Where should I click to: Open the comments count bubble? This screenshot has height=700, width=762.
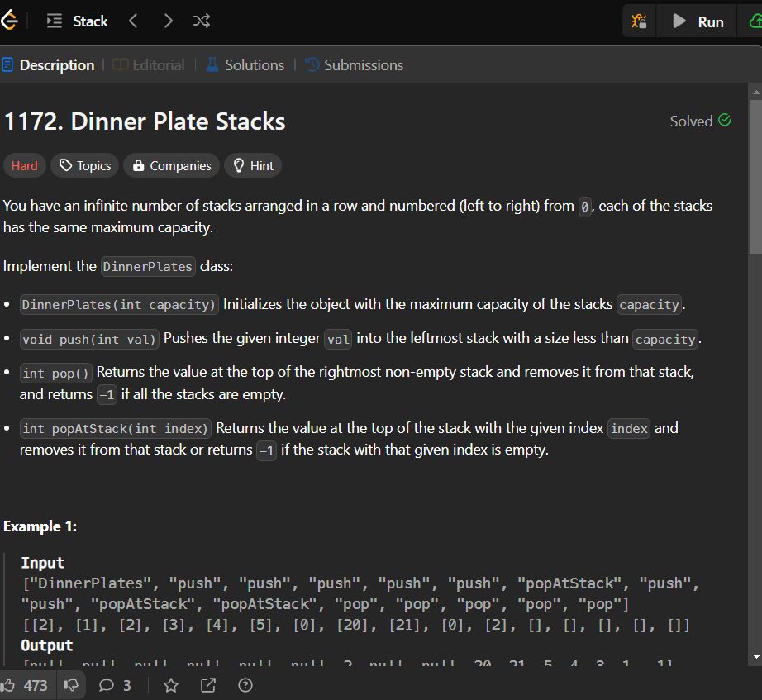click(115, 685)
